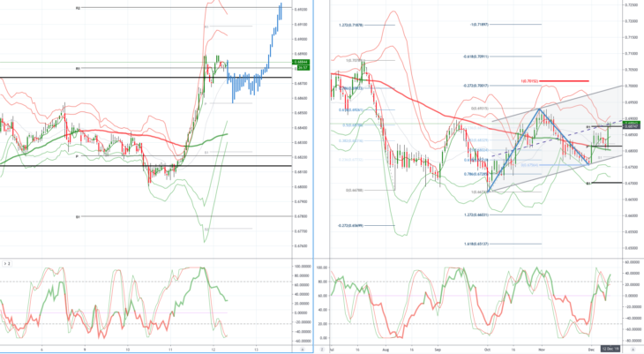Viewport: 644px width, 354px height.
Task: Expand the collapsed indicator legend showing 2
Action: tap(6, 264)
